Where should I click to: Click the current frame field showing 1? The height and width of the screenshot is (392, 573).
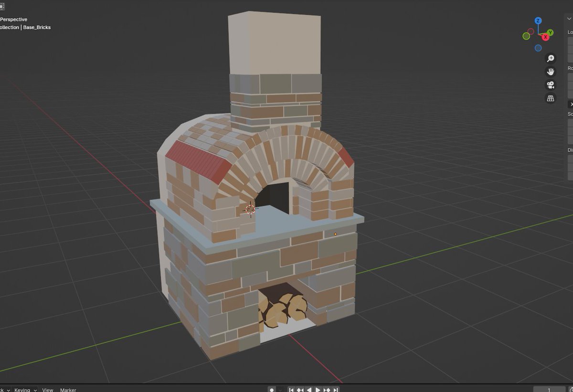(x=549, y=389)
